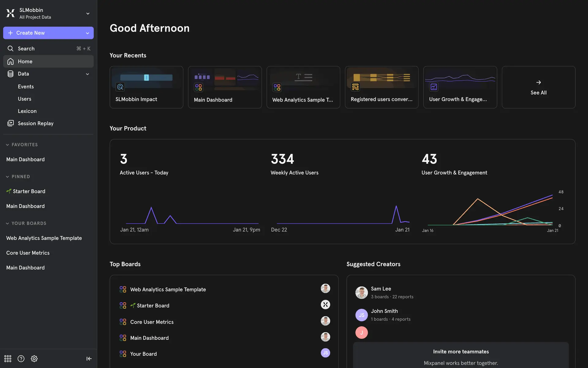This screenshot has height=368, width=588.
Task: Open the apps grid icon
Action: point(8,358)
